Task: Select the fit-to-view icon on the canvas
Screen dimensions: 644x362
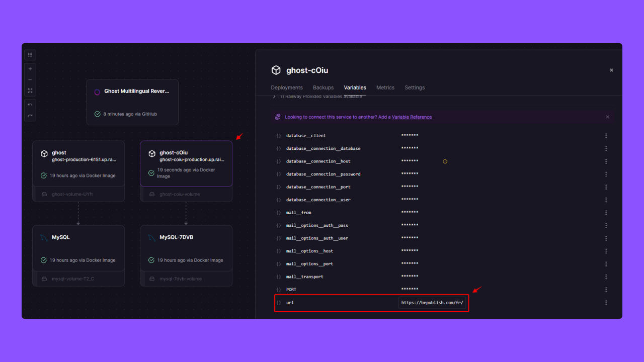Action: pos(30,91)
